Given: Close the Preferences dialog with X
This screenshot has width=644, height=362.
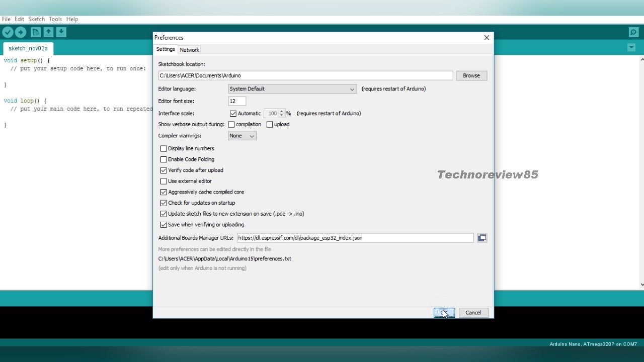Looking at the screenshot, I should point(487,38).
